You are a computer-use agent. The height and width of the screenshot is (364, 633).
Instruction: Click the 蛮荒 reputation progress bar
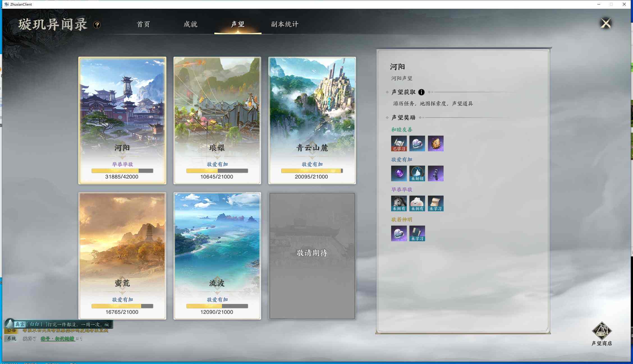click(122, 306)
